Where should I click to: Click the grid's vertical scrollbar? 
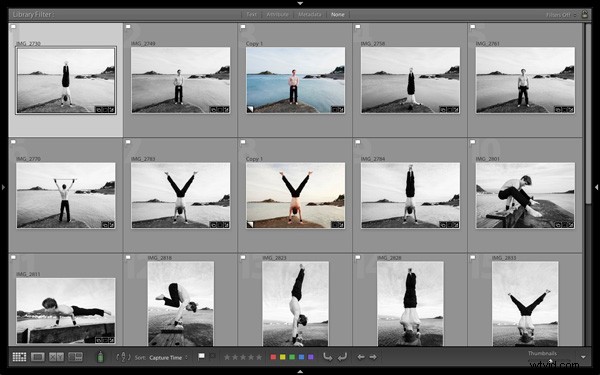tap(589, 113)
